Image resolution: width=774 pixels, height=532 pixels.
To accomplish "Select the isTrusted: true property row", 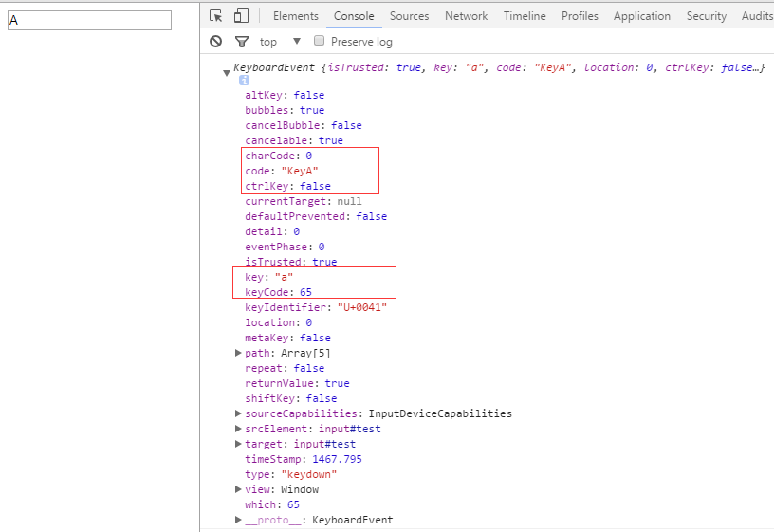I will coord(291,262).
